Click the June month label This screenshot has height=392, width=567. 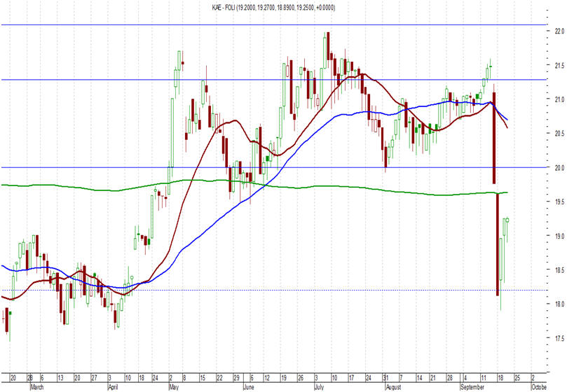point(249,387)
